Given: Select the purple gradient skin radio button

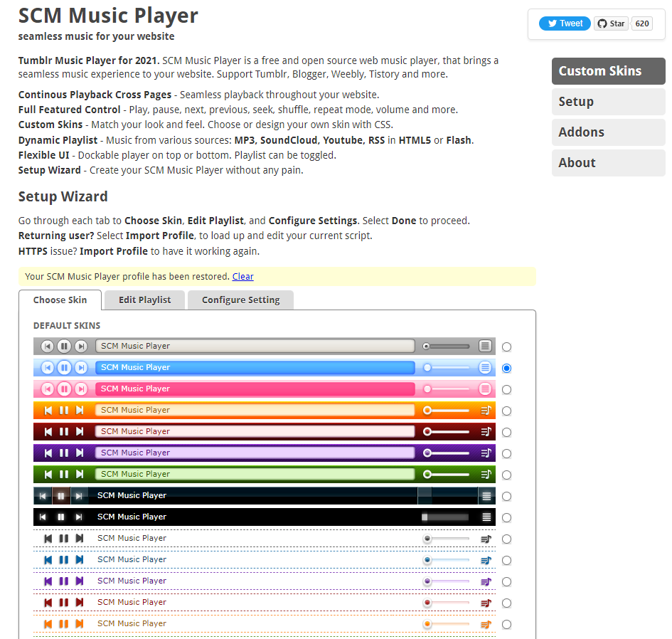Looking at the screenshot, I should click(506, 454).
